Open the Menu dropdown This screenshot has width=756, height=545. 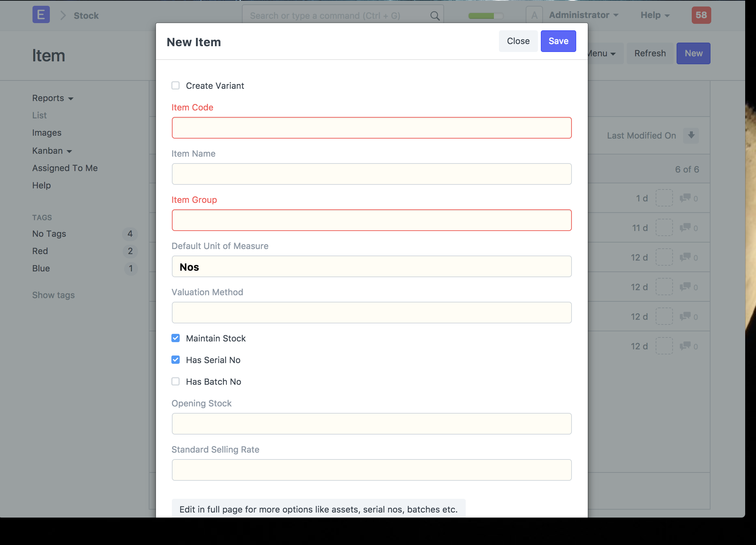click(599, 53)
